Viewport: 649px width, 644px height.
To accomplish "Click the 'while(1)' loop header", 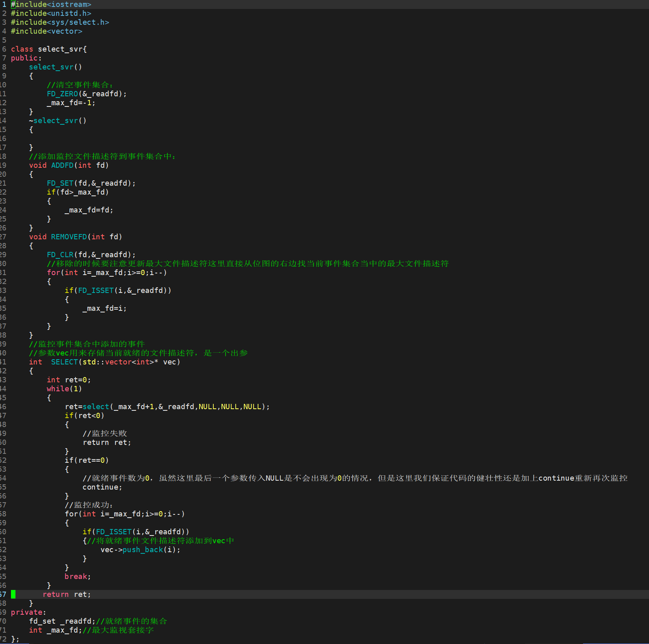I will pos(64,389).
